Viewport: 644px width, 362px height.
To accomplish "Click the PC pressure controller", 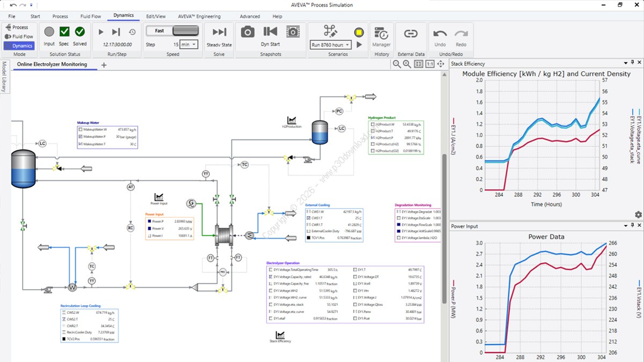I will 339,111.
